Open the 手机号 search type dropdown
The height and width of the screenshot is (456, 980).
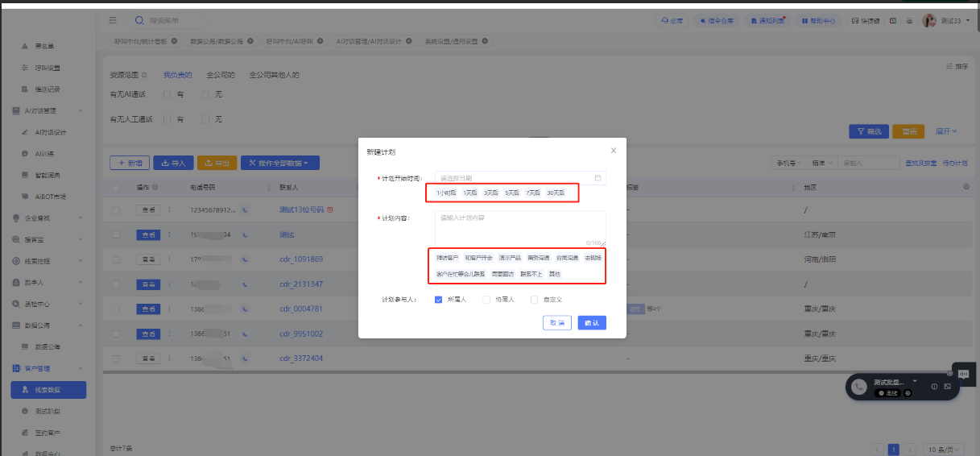coord(788,163)
